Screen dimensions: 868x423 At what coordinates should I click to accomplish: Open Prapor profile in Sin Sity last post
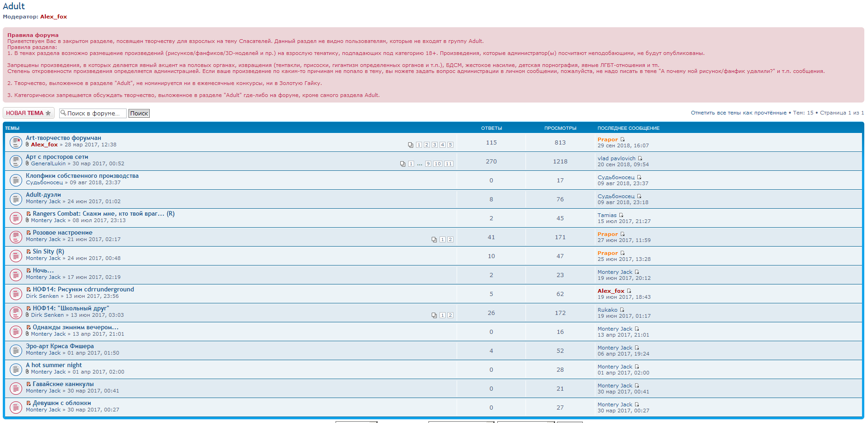(x=607, y=253)
